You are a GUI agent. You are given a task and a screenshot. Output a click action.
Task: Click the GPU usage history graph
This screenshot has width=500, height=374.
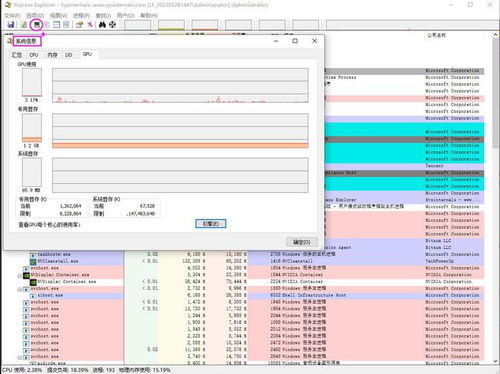click(x=180, y=85)
